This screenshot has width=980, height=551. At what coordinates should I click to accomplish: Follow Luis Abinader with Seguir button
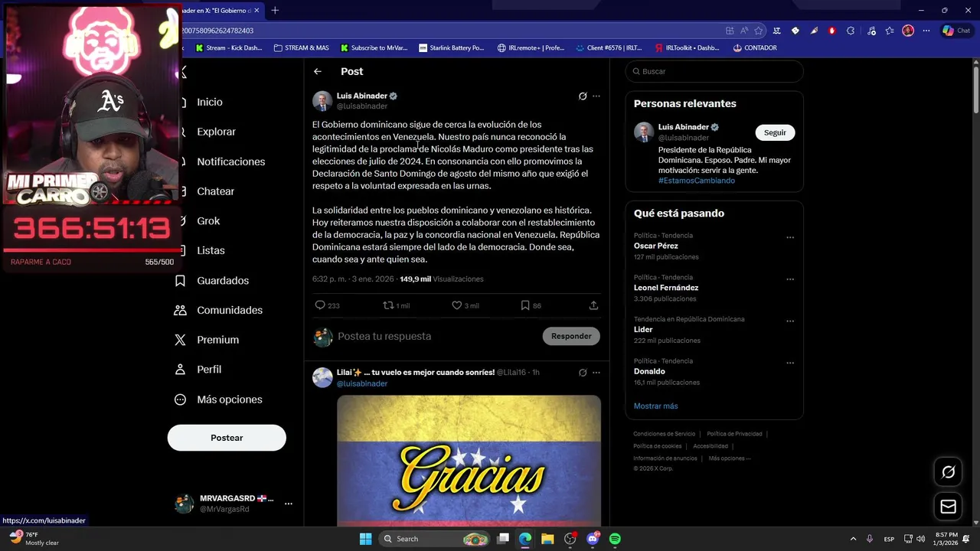(x=775, y=132)
